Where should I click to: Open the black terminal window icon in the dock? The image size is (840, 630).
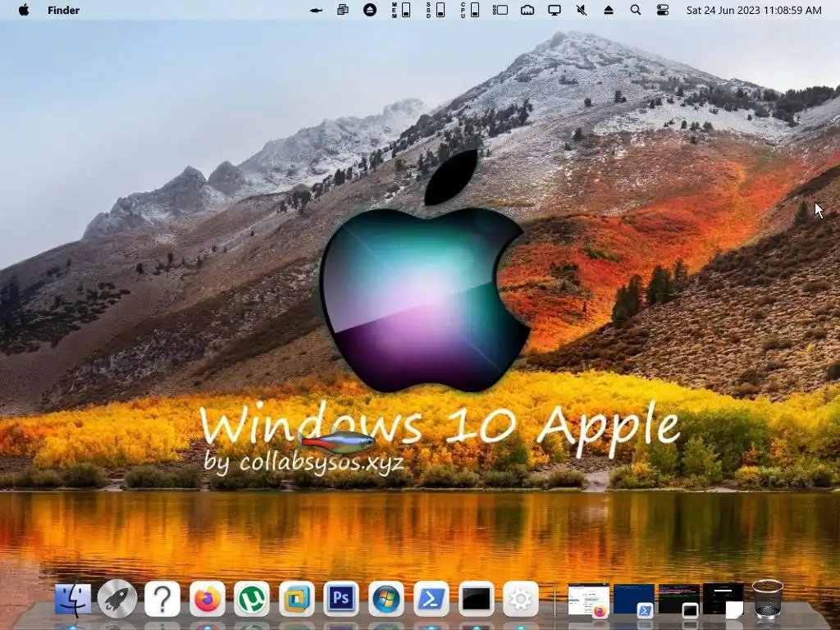click(477, 599)
